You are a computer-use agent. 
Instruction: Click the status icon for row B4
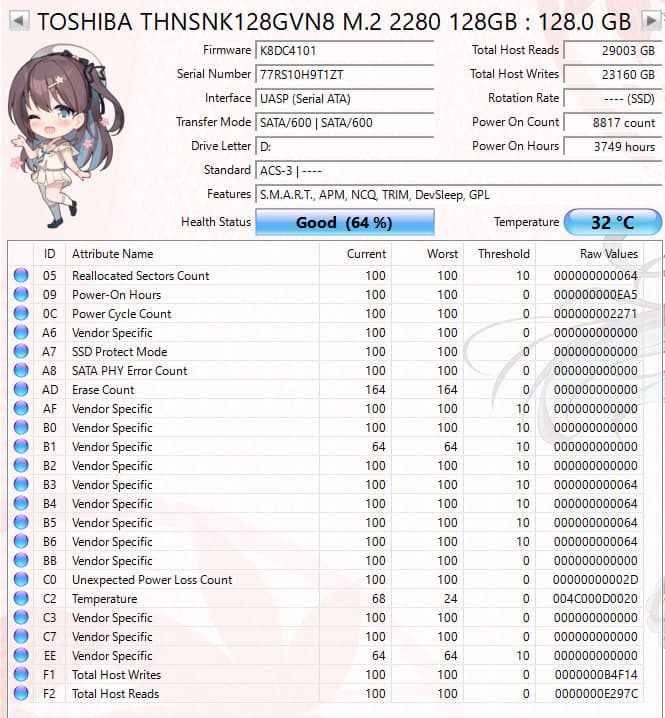click(21, 503)
